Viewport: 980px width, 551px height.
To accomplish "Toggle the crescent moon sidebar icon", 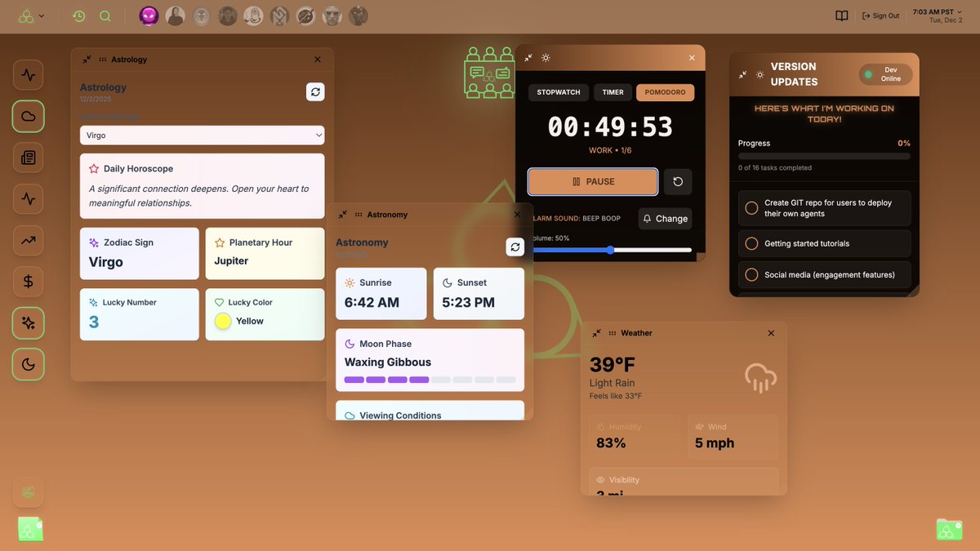I will coord(29,364).
